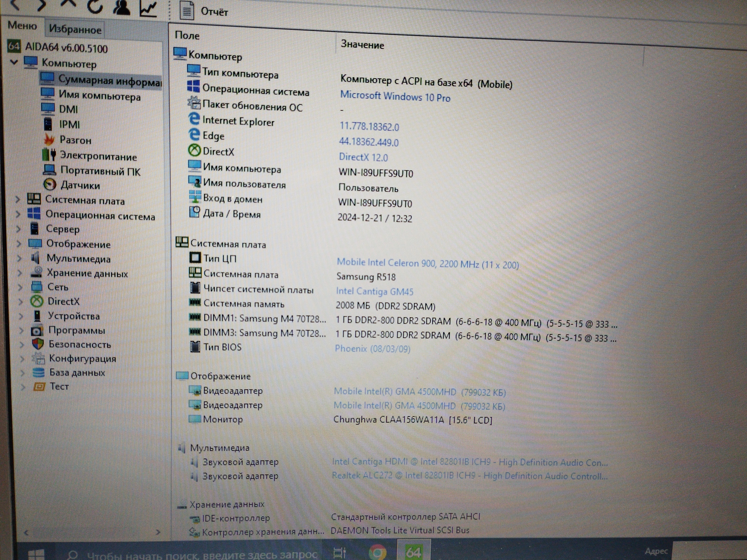The width and height of the screenshot is (747, 560).
Task: Expand the Сеть tree node
Action: (x=20, y=287)
